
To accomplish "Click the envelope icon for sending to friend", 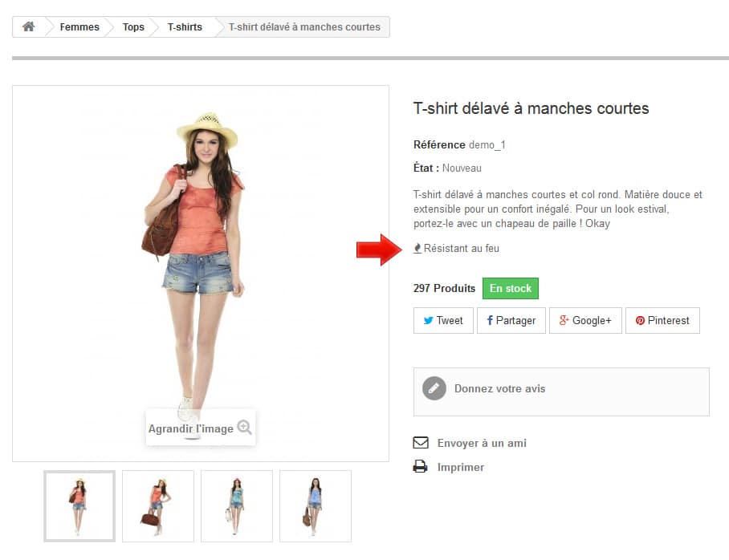I will pyautogui.click(x=421, y=442).
